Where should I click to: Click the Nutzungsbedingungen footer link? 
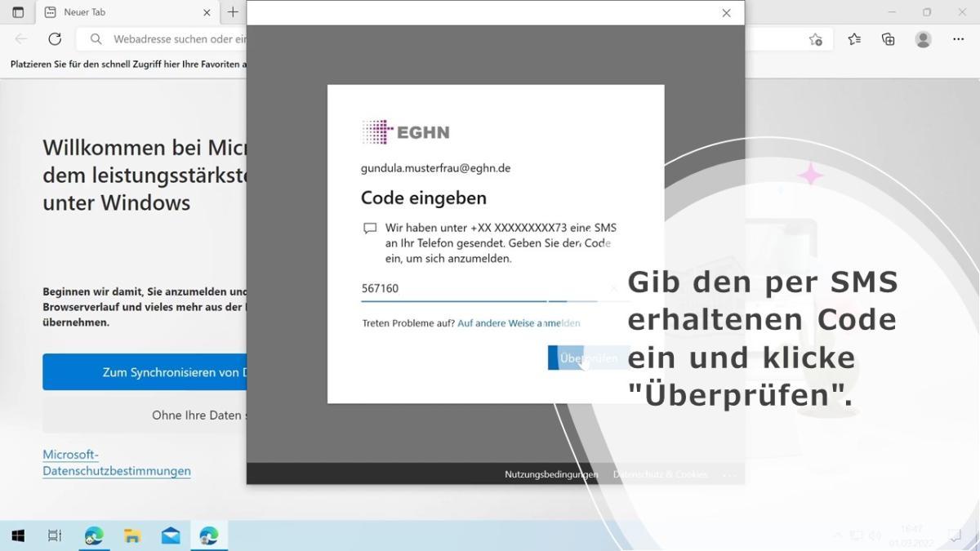coord(550,474)
